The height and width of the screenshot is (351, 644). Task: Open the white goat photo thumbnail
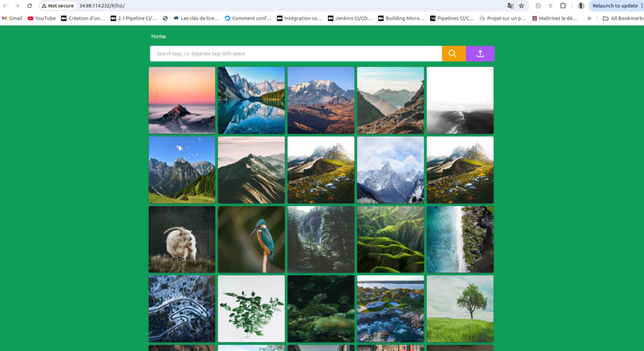[182, 239]
